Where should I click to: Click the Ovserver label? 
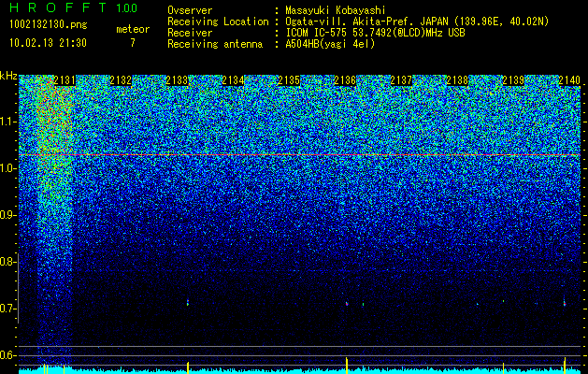pos(190,10)
